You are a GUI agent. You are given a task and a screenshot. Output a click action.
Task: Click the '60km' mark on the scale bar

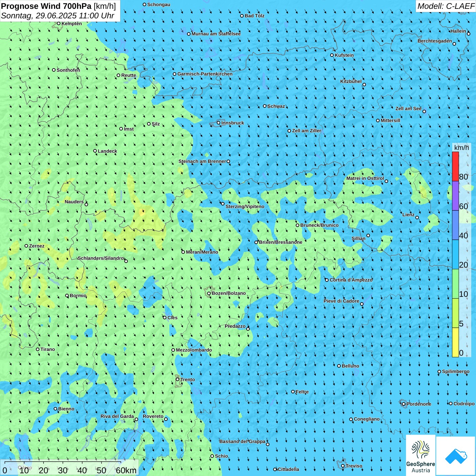pos(126,471)
